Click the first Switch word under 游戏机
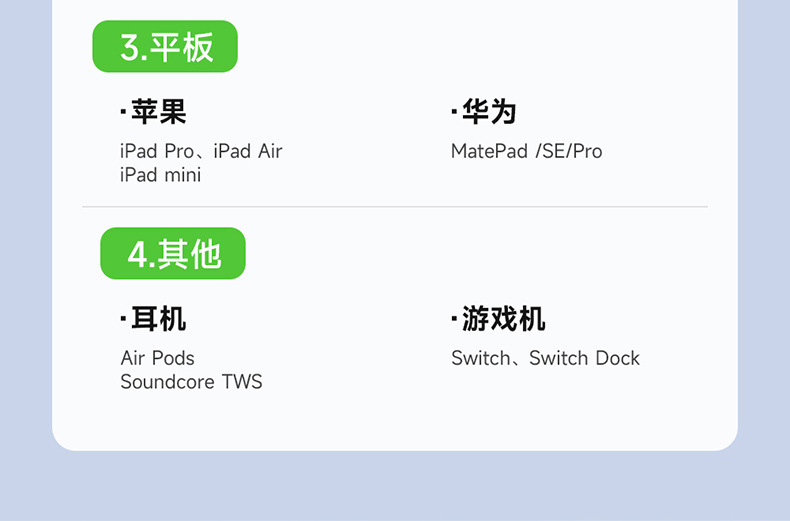Image resolution: width=790 pixels, height=521 pixels. coord(480,358)
